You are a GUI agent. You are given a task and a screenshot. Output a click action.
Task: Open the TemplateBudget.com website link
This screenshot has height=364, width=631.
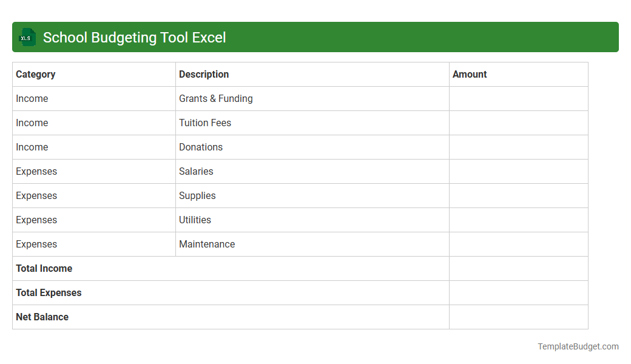point(578,346)
